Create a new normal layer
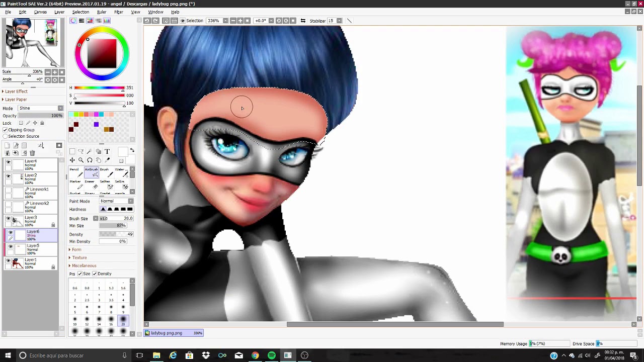 point(7,146)
